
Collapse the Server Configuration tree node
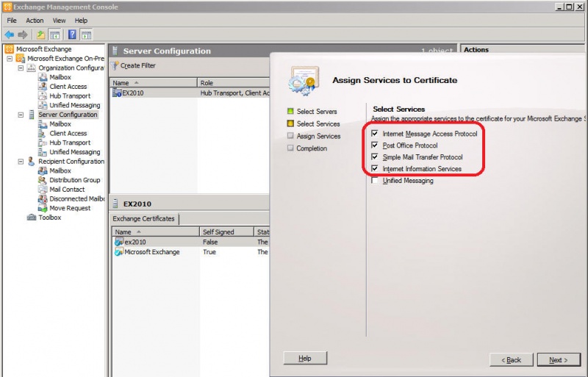click(21, 115)
